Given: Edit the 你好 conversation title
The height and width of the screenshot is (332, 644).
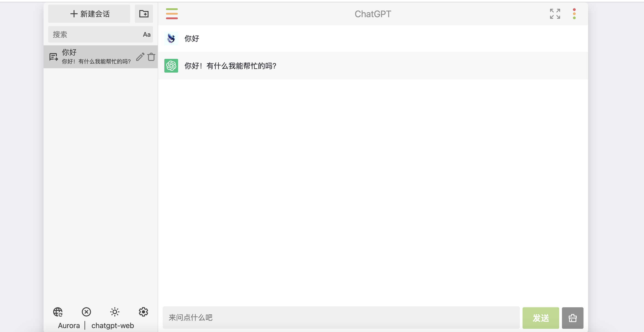Looking at the screenshot, I should (140, 57).
